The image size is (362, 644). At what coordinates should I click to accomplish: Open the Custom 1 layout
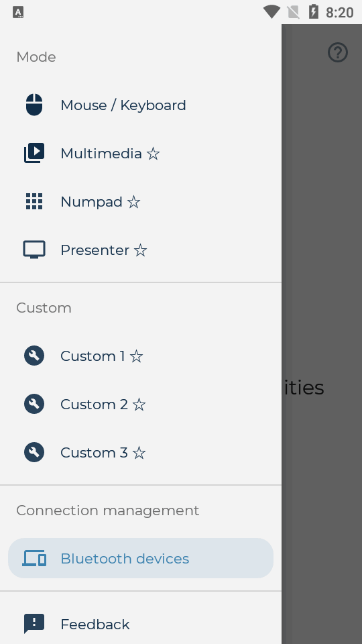[x=141, y=356]
